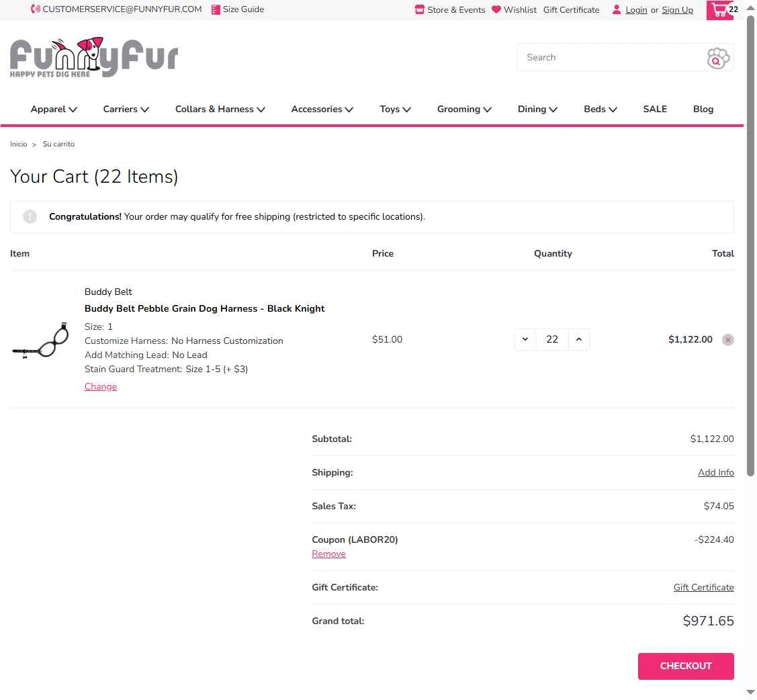Click the Size Guide ruler icon
Viewport: 757px width, 700px height.
[x=216, y=9]
